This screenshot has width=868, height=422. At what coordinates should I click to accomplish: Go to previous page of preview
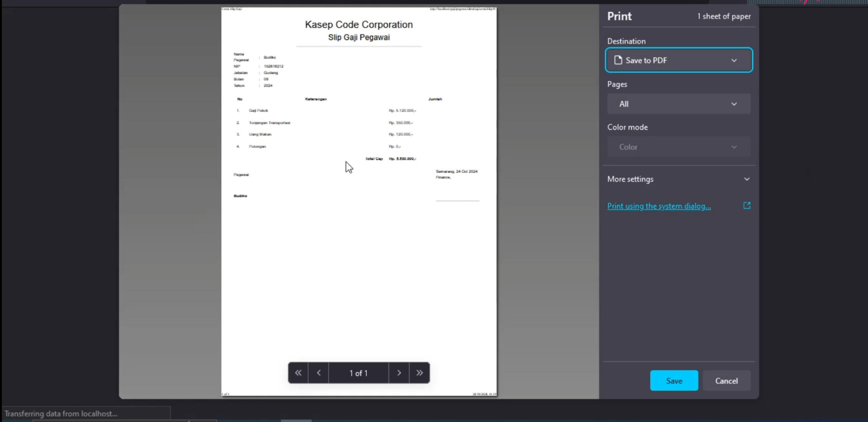[x=319, y=373]
